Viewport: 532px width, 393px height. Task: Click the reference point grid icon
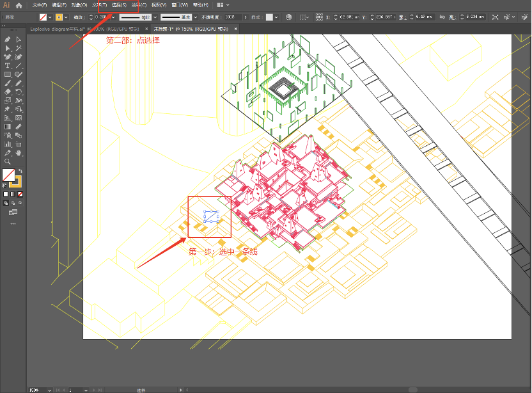(319, 17)
